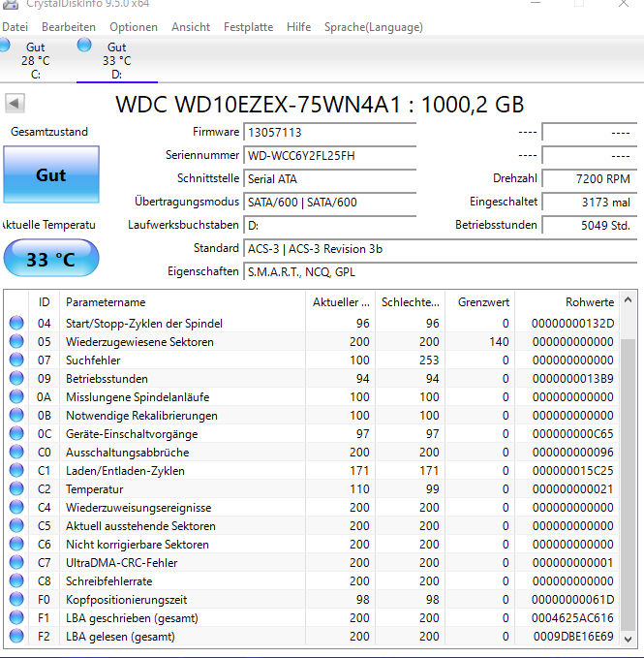Click status orb for 0C Geräte-Einschaltvorgänge

point(16,434)
